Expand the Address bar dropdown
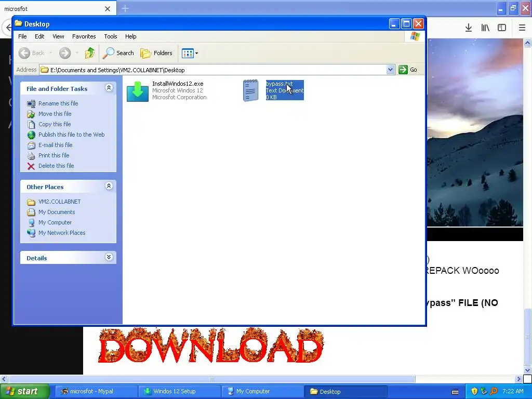The width and height of the screenshot is (532, 399). click(390, 70)
